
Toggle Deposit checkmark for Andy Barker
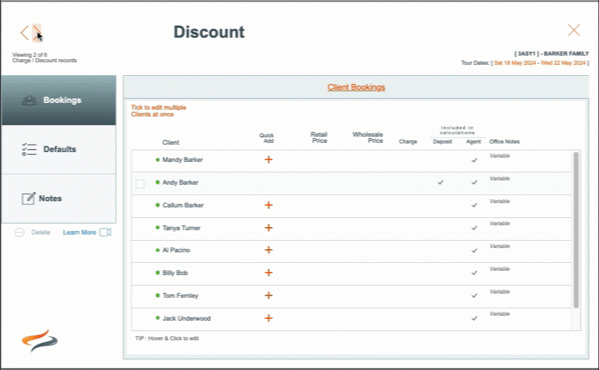point(440,183)
